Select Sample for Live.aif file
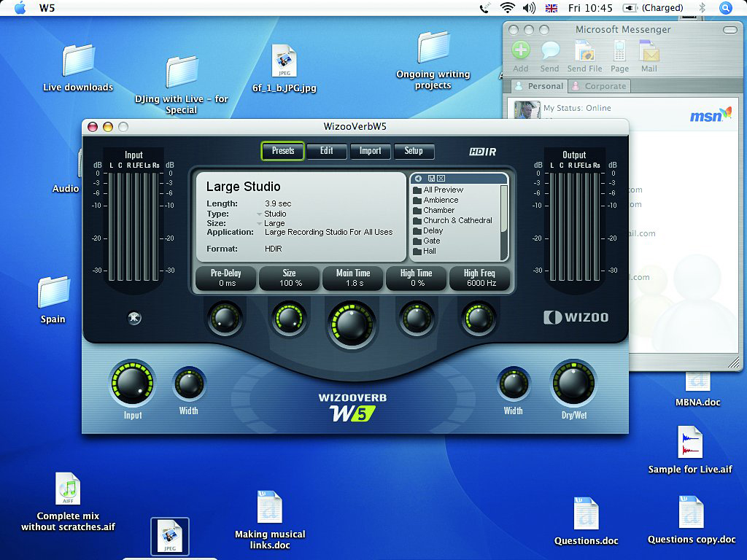 [x=690, y=451]
